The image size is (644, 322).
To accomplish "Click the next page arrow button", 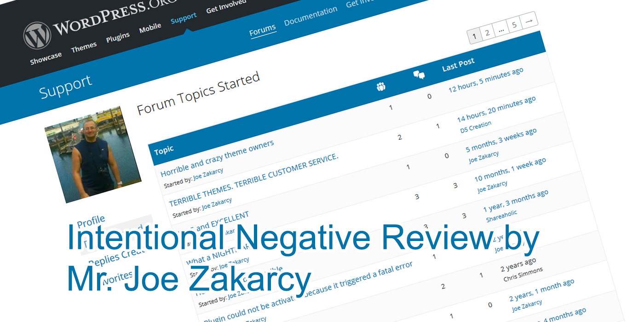I will 529,20.
